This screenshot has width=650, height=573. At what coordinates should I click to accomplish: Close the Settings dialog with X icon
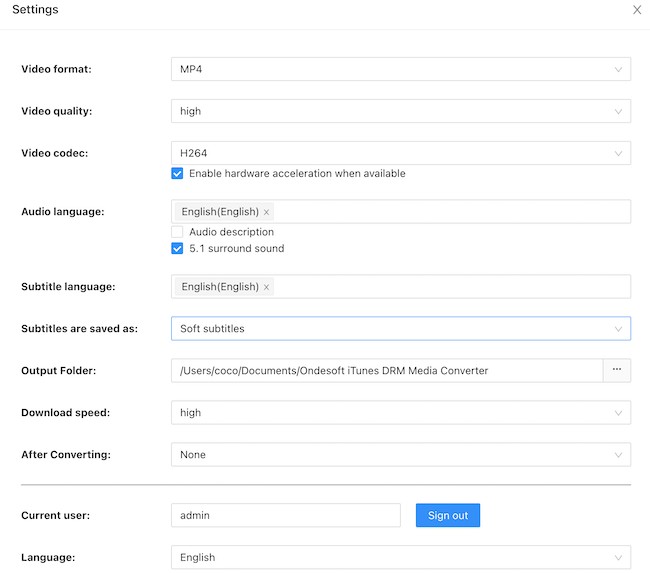pyautogui.click(x=637, y=10)
